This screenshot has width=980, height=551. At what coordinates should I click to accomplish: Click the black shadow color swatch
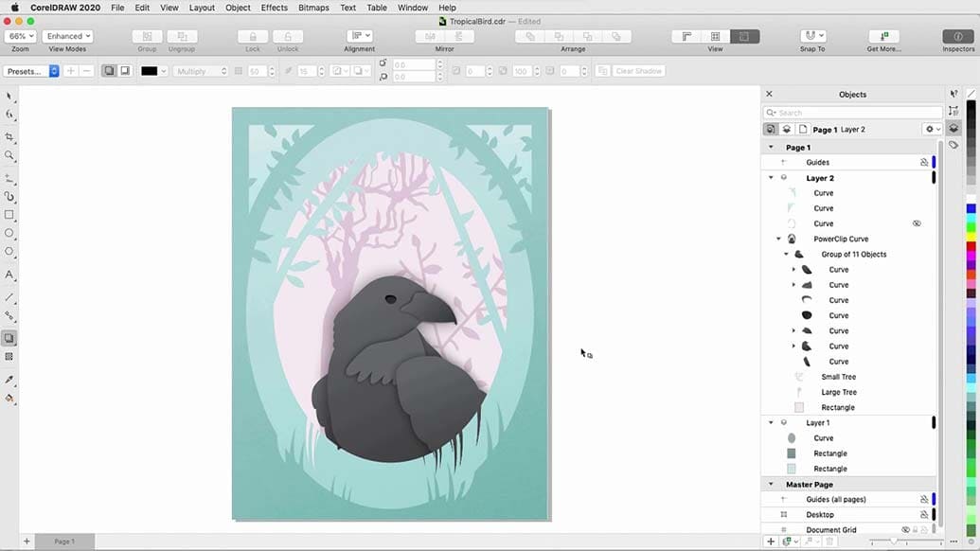coord(150,71)
